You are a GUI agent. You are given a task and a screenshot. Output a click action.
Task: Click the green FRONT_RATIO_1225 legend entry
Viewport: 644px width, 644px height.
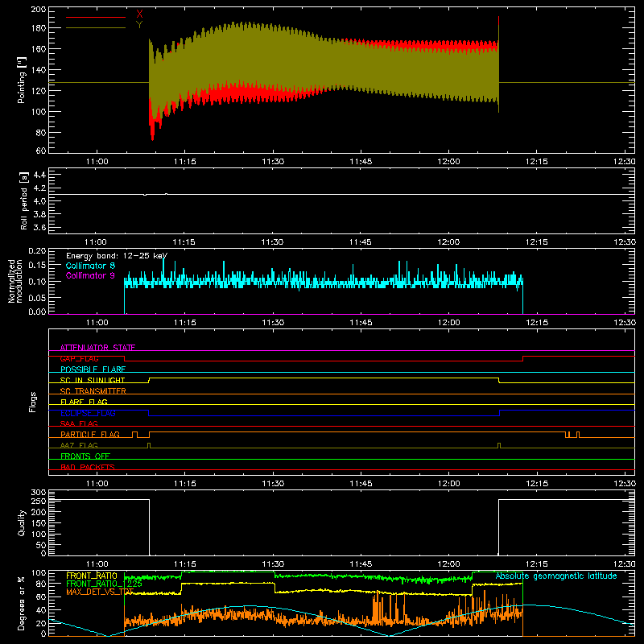tap(104, 584)
